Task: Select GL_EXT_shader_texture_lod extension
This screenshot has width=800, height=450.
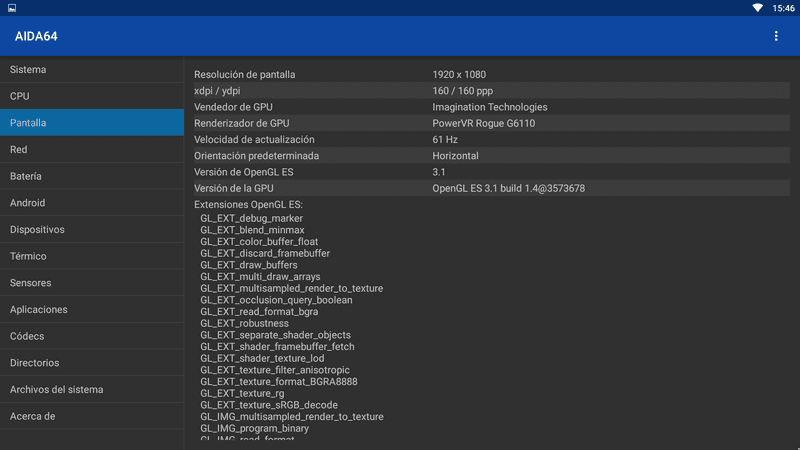Action: pos(262,359)
